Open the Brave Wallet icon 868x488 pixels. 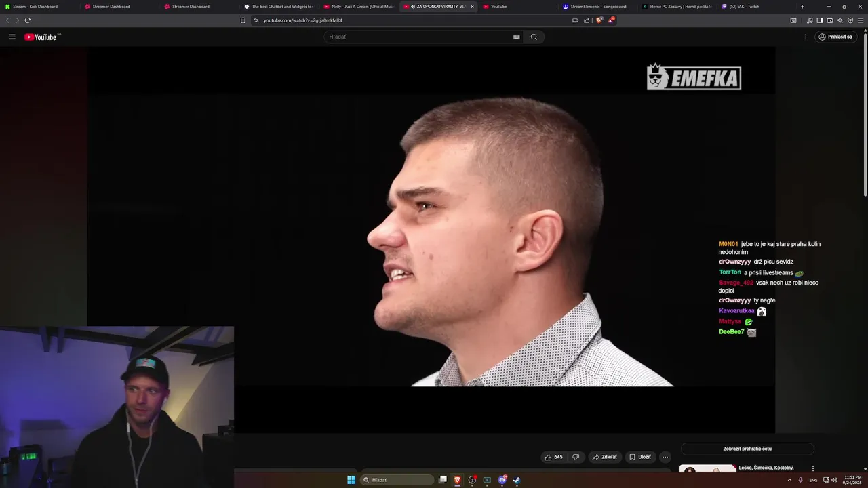click(830, 20)
